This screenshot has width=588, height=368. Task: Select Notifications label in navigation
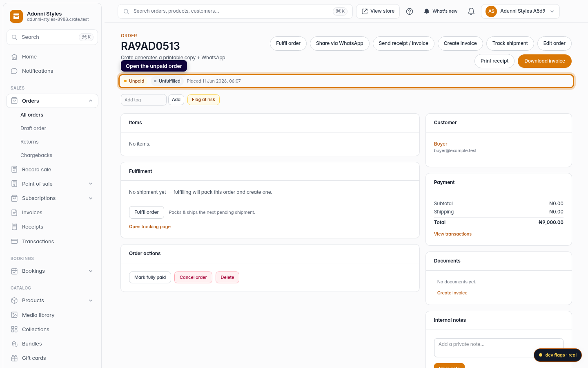tap(38, 71)
